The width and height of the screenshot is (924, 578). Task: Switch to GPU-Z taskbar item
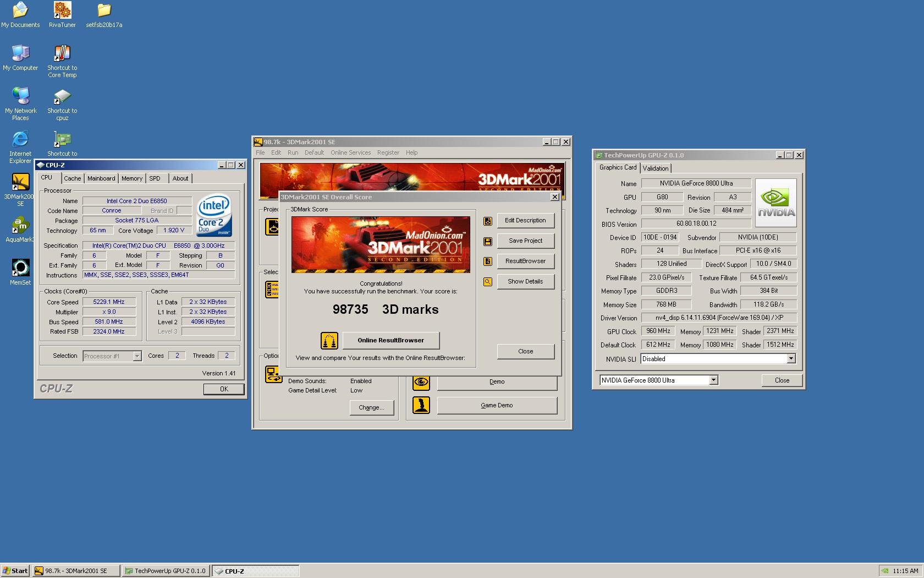pyautogui.click(x=166, y=571)
